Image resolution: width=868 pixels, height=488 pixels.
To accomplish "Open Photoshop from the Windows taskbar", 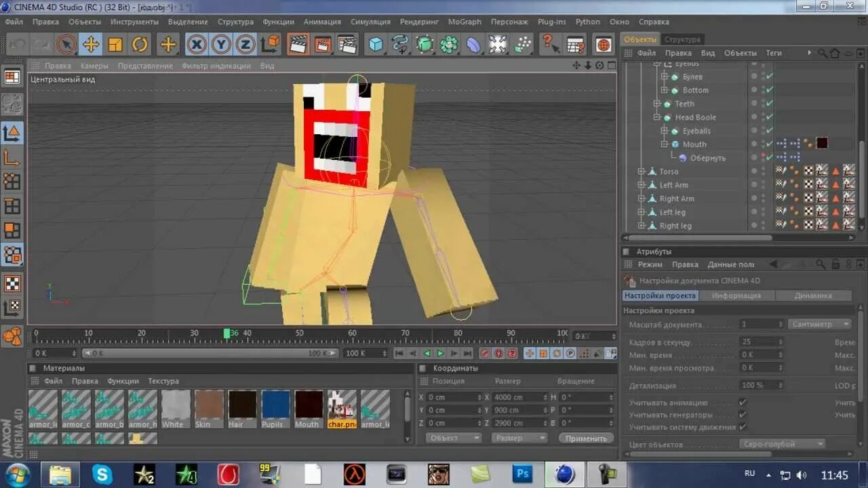I will pos(523,474).
